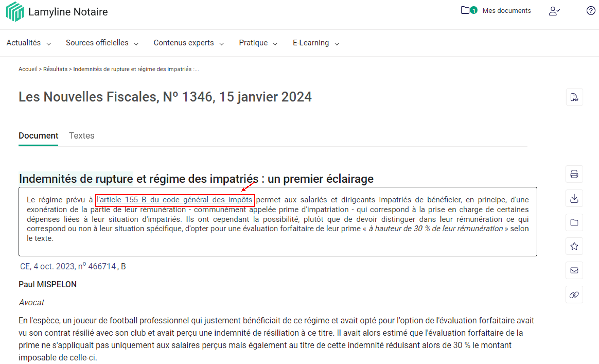
Task: Copy the document link
Action: tap(574, 295)
